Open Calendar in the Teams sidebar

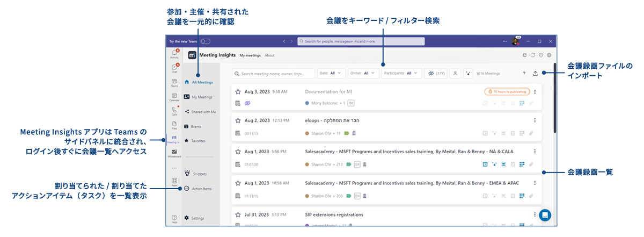click(x=174, y=97)
